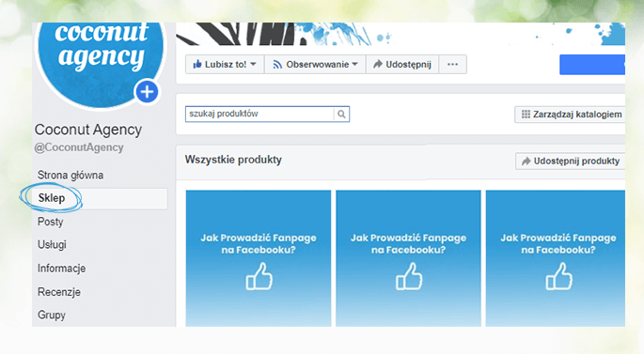Click Udostępnij produkty button

coord(571,162)
